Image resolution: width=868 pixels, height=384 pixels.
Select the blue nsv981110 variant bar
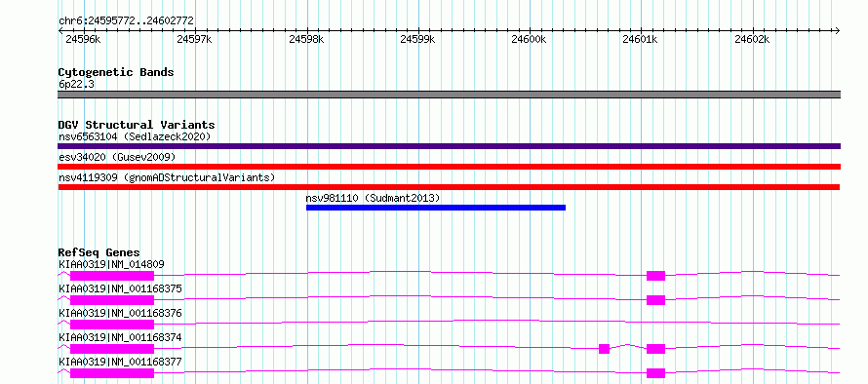click(436, 208)
